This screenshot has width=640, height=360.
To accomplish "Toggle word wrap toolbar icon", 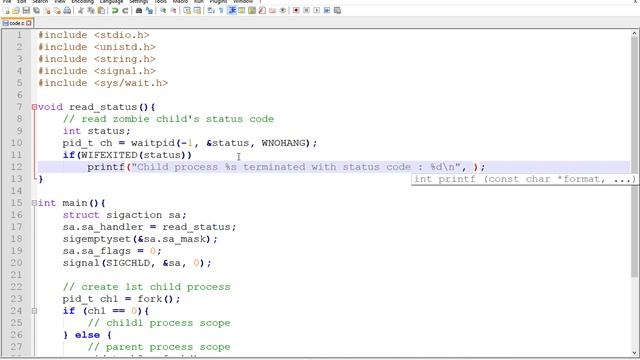I will pyautogui.click(x=211, y=10).
